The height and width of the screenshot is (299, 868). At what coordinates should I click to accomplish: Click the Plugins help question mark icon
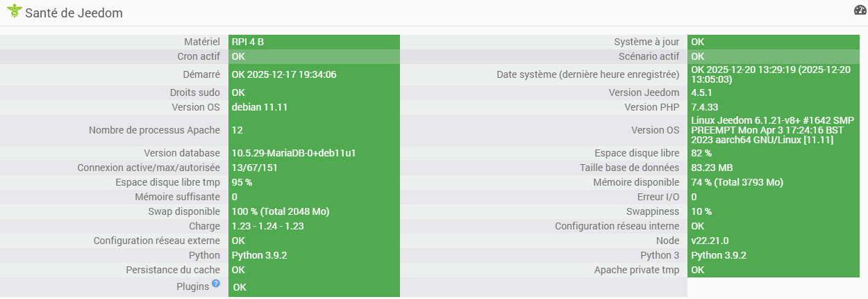[x=216, y=284]
